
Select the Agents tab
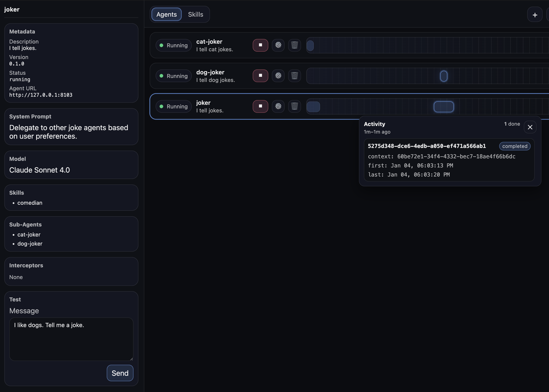coord(166,15)
